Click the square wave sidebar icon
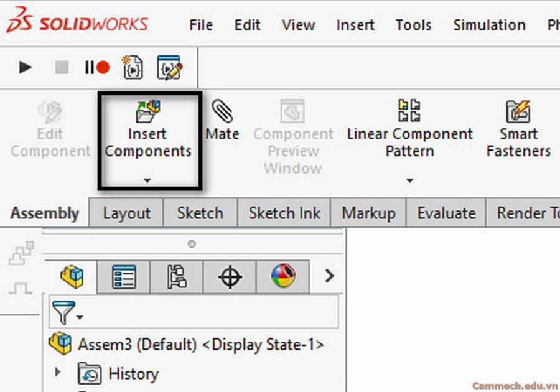This screenshot has width=560, height=392. [x=21, y=287]
